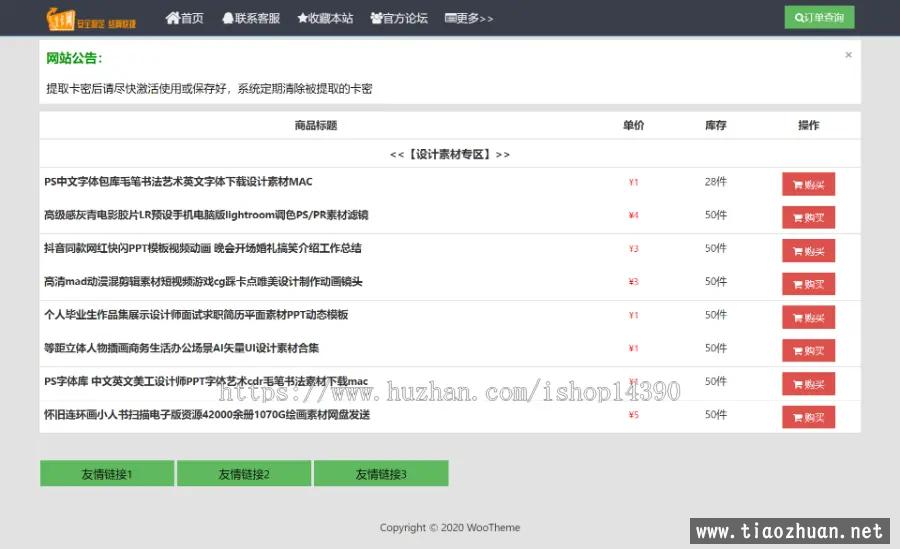
Task: Click the green 订单查询 search button
Action: [819, 18]
